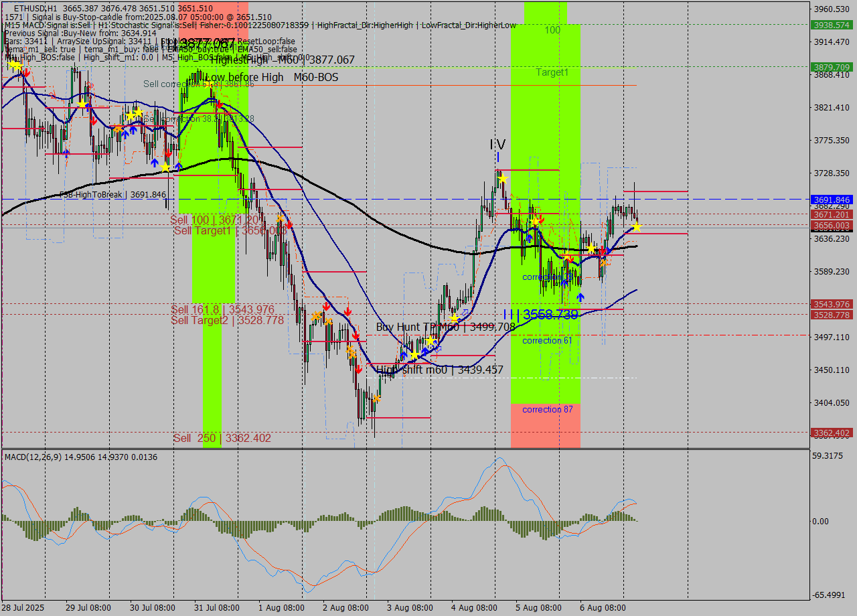Image resolution: width=857 pixels, height=616 pixels.
Task: Click the red sell arrow at the 31 Jul peak
Action: (219, 104)
